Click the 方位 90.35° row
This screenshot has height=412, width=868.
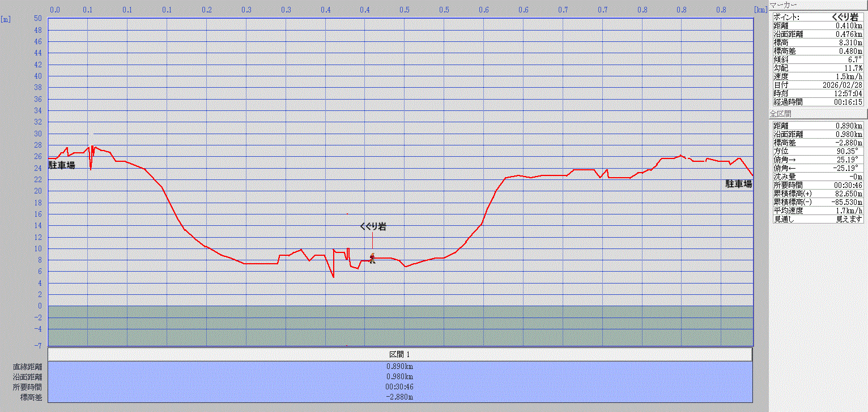[x=818, y=151]
